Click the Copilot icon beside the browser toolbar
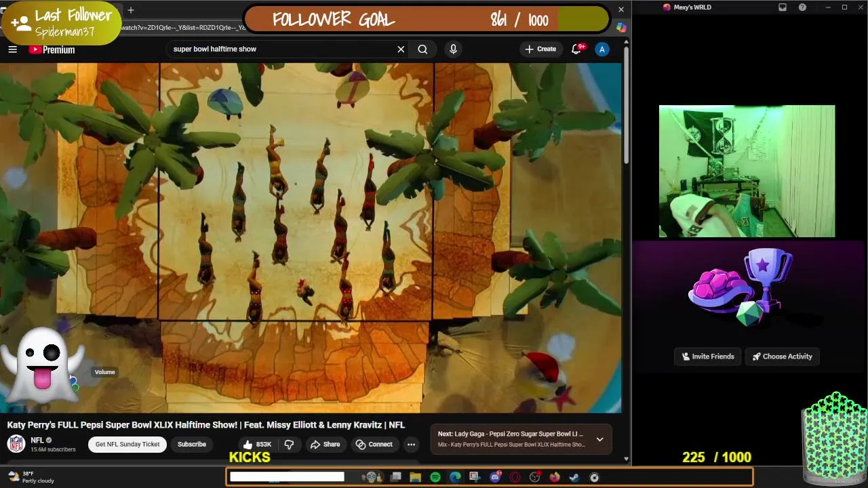 [621, 27]
